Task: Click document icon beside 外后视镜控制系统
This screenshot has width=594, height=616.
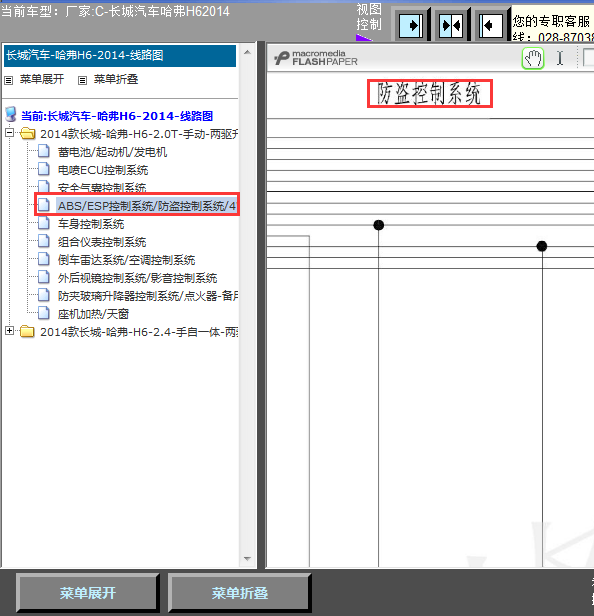Action: (x=44, y=277)
